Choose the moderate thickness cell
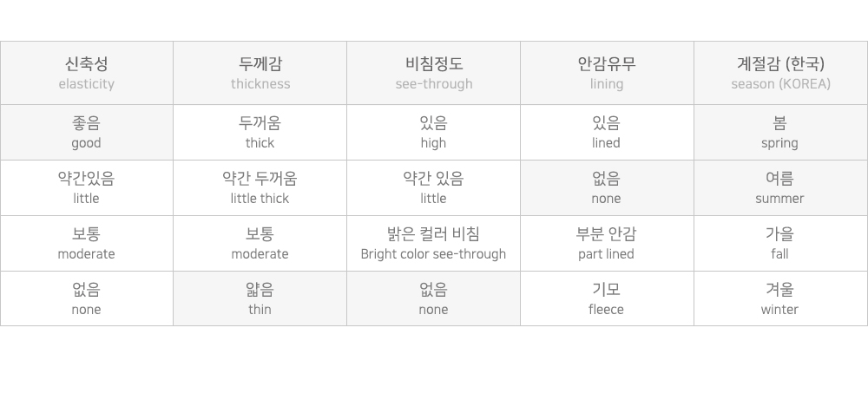868x413 pixels. [260, 243]
